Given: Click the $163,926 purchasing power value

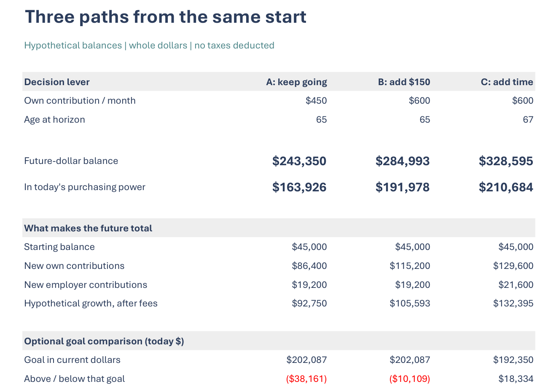Looking at the screenshot, I should [299, 187].
